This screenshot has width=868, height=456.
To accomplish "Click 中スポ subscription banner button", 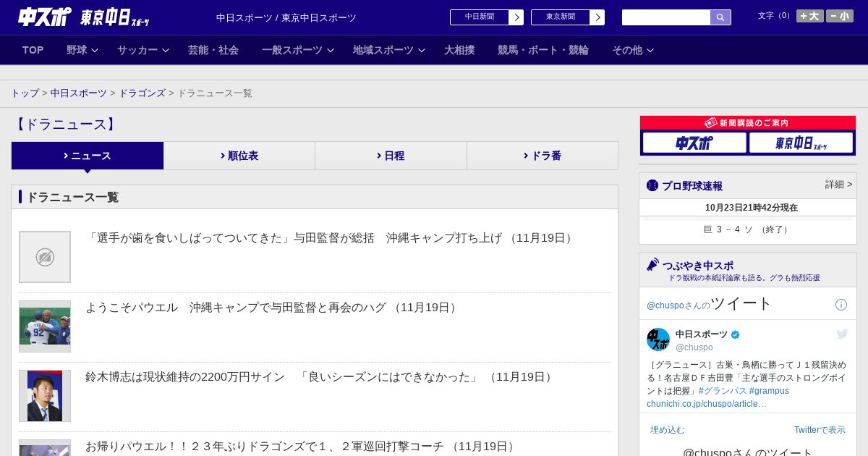I will click(694, 143).
